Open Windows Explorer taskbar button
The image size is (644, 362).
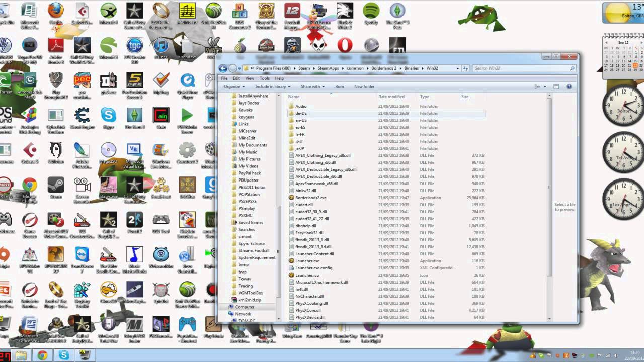click(21, 355)
